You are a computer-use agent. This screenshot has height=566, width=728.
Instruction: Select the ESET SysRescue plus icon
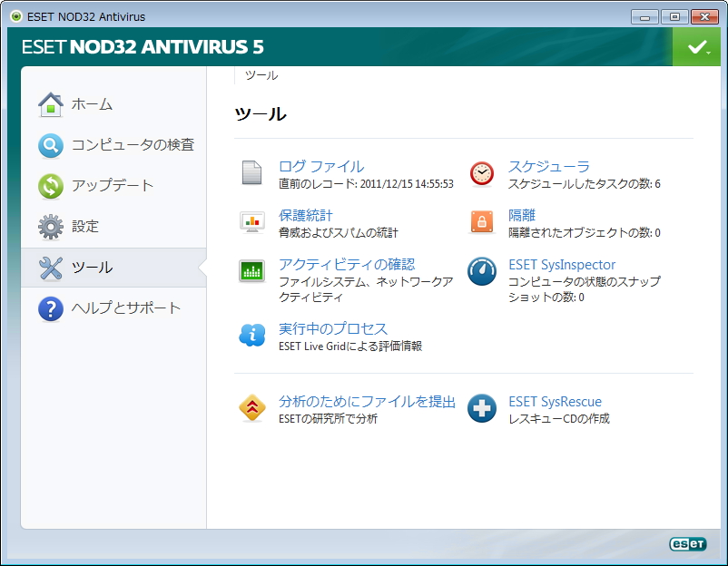pyautogui.click(x=481, y=407)
